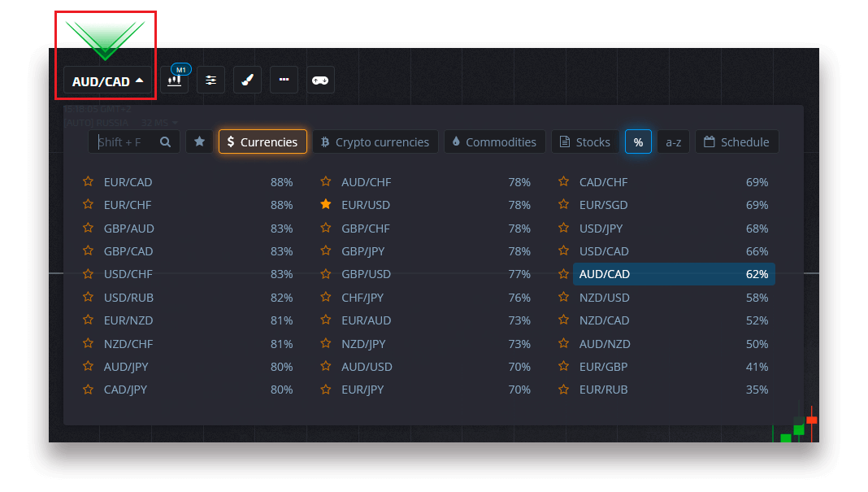Click the gamepad controller icon

point(320,81)
